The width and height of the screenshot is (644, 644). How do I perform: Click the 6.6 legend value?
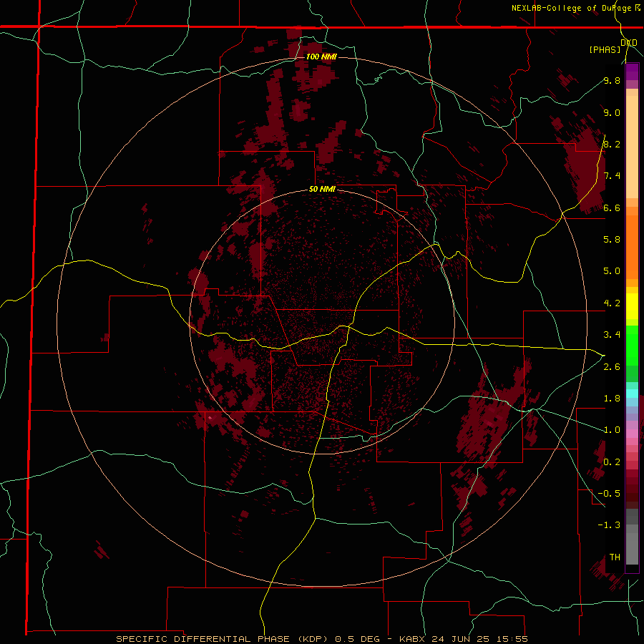coord(612,208)
